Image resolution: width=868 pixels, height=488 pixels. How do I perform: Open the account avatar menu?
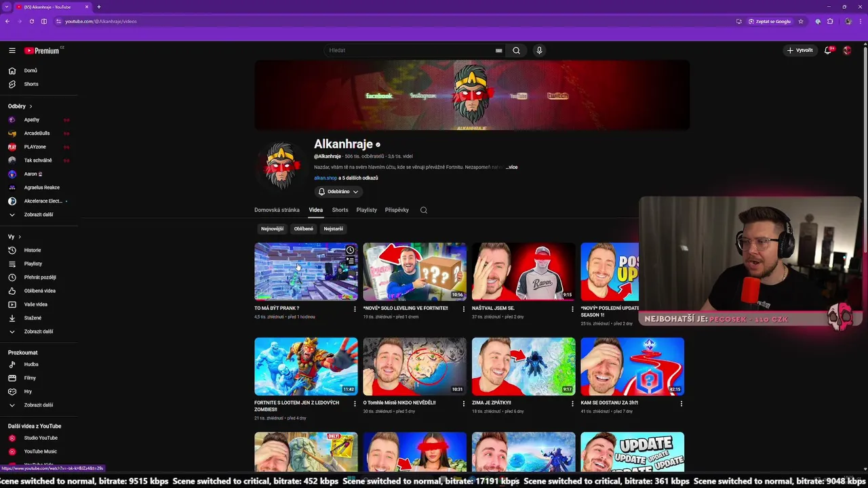coord(847,50)
